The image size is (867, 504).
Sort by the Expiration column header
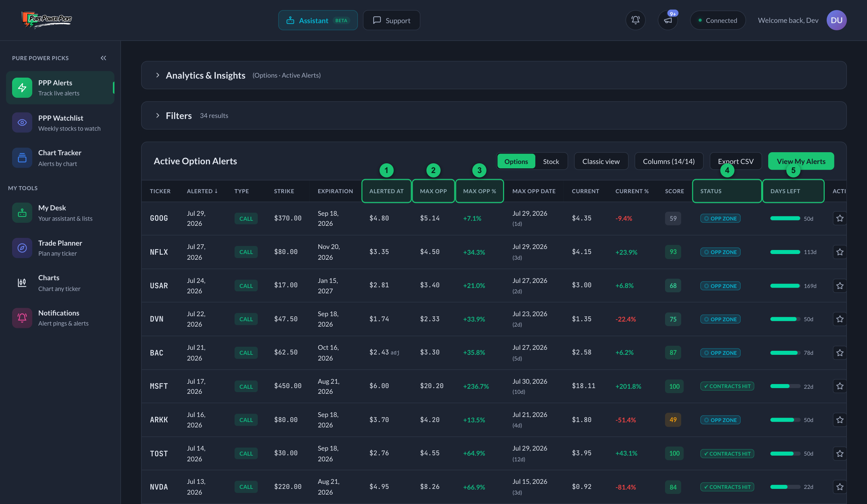coord(335,191)
